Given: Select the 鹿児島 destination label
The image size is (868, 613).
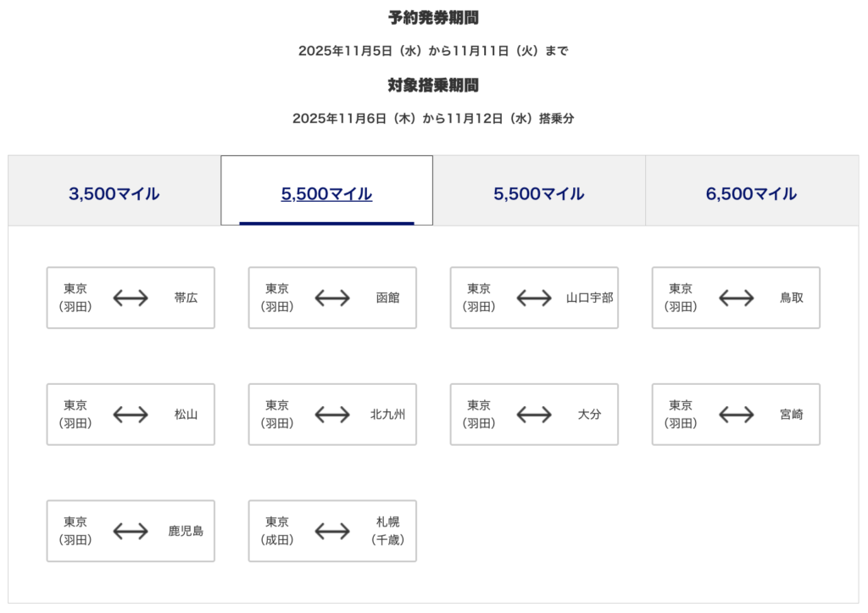Looking at the screenshot, I should point(186,532).
